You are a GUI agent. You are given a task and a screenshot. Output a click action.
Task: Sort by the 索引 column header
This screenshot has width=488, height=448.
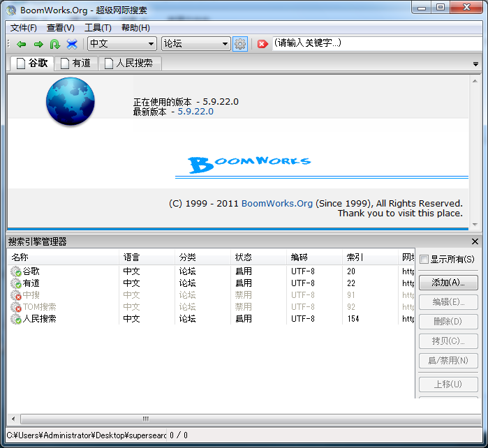tap(370, 257)
